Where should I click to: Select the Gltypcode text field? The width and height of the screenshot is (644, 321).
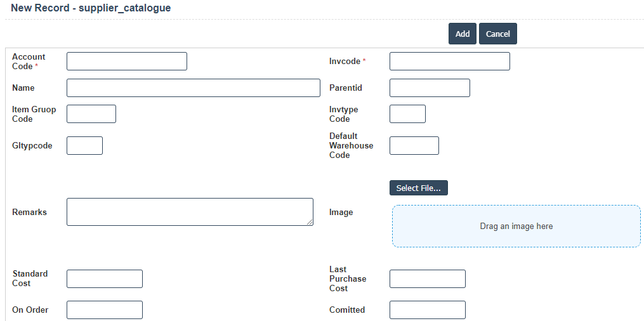pos(84,145)
